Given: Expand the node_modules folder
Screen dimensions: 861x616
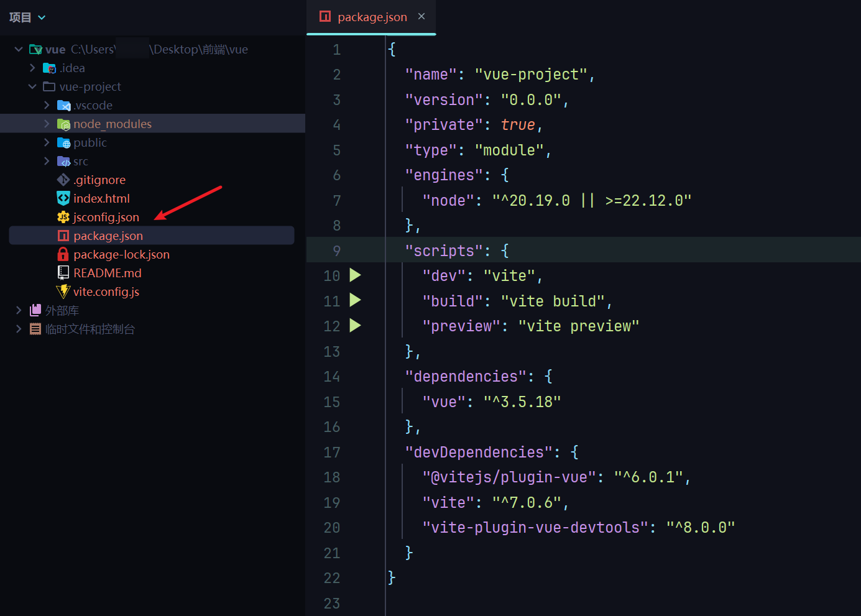Looking at the screenshot, I should (x=47, y=124).
